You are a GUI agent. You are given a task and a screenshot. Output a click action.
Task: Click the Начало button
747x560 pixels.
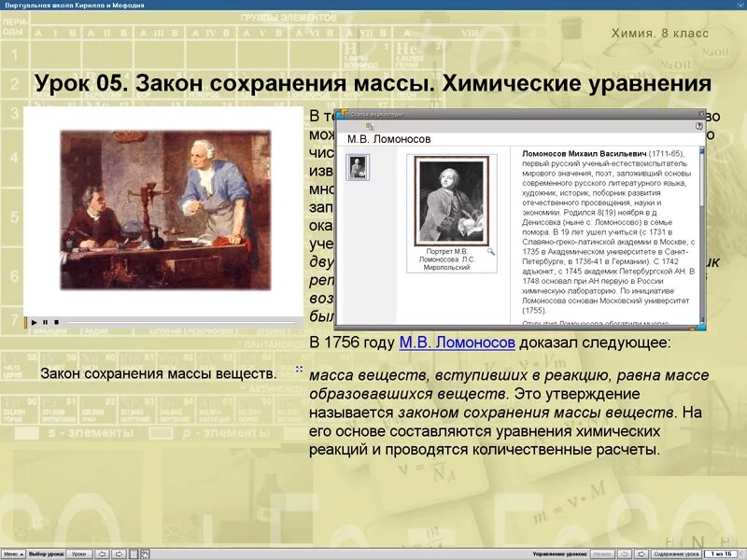pyautogui.click(x=602, y=553)
